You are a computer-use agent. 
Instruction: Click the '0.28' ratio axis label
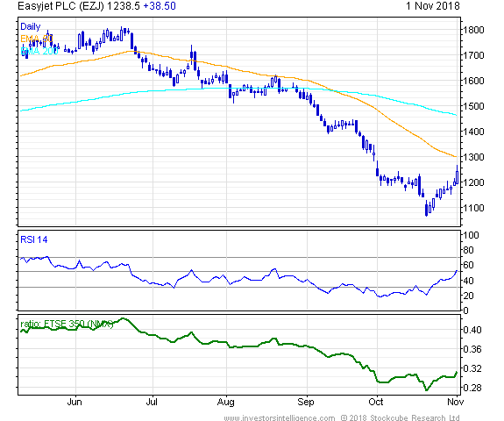tap(472, 388)
